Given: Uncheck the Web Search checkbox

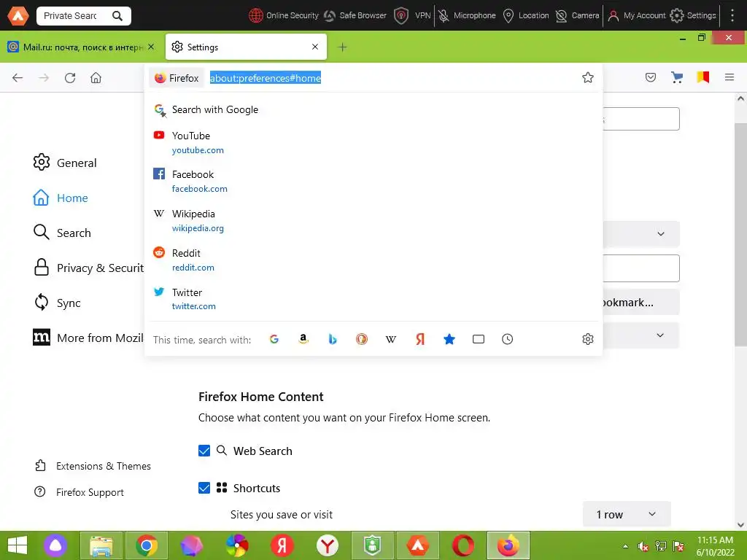Looking at the screenshot, I should click(204, 451).
